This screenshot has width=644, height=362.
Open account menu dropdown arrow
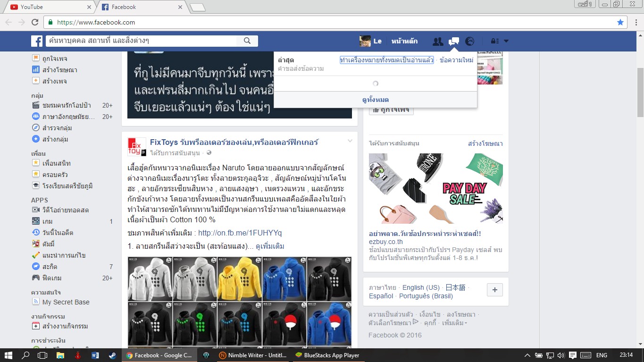[506, 41]
